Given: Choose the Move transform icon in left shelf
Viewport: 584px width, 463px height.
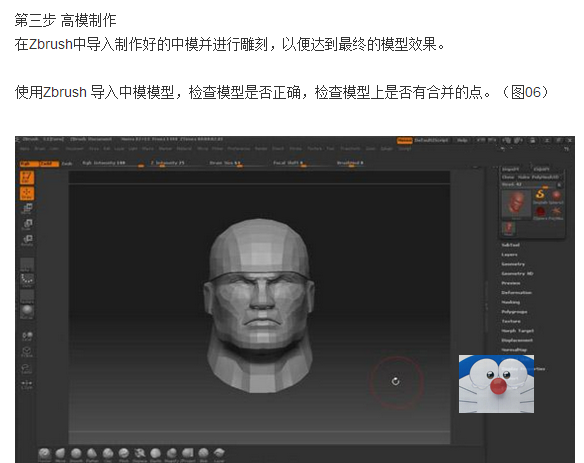Looking at the screenshot, I should click(x=27, y=209).
